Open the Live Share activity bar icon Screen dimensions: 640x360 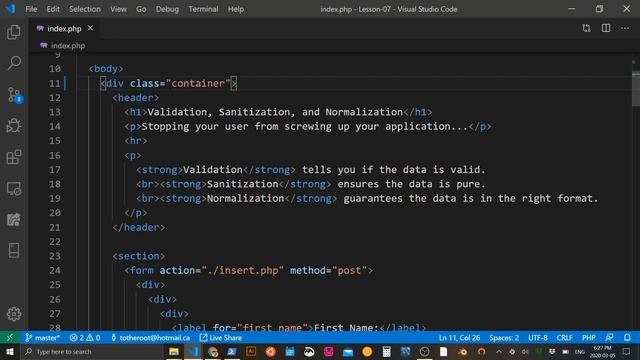point(14,220)
